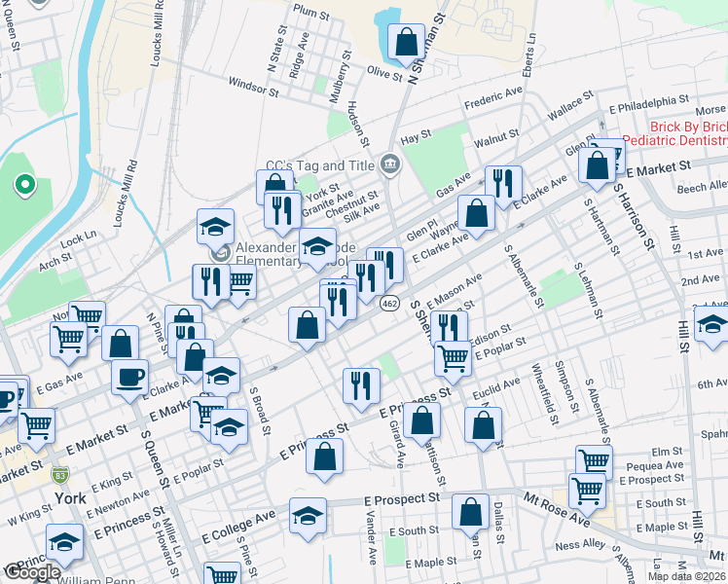The height and width of the screenshot is (584, 728).
Task: Click the York city label
Action: pos(71,498)
